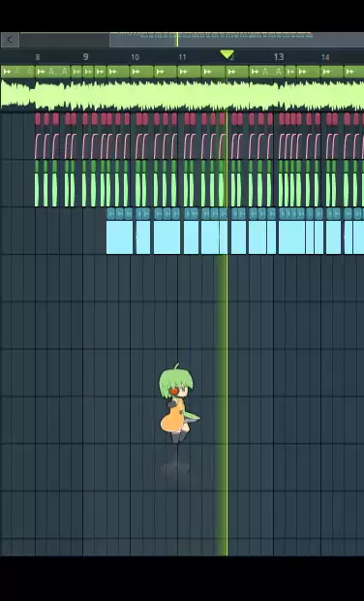
Task: Select the large green audio waveform clip
Action: pyautogui.click(x=182, y=95)
